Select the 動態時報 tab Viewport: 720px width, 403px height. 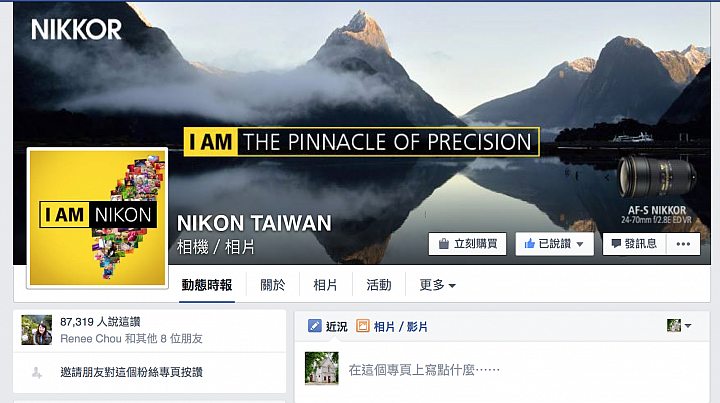point(207,285)
